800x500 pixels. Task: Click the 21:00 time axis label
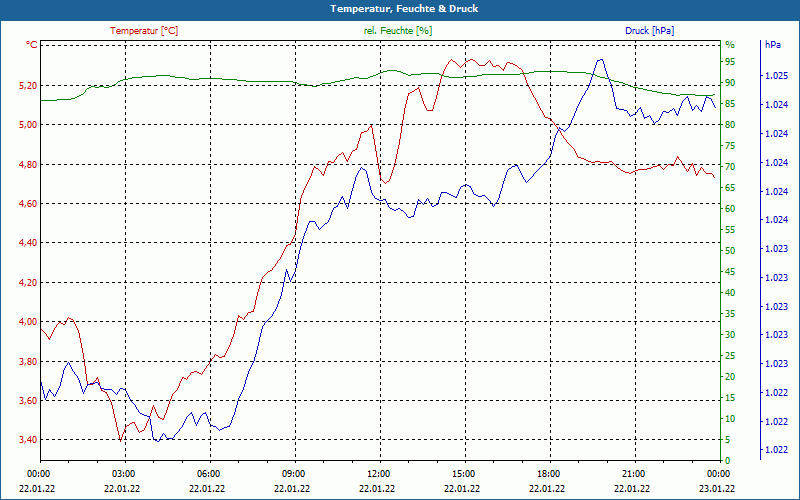(632, 473)
